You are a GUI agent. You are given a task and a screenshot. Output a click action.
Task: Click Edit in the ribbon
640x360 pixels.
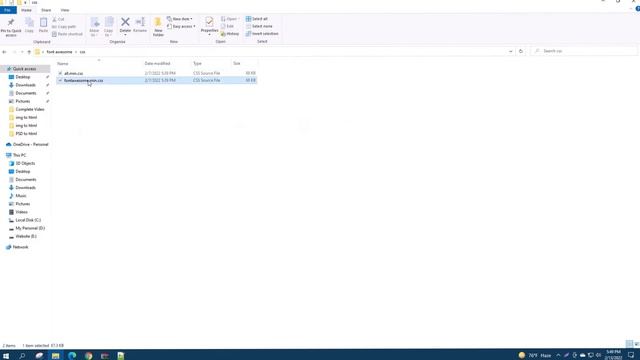tap(227, 27)
